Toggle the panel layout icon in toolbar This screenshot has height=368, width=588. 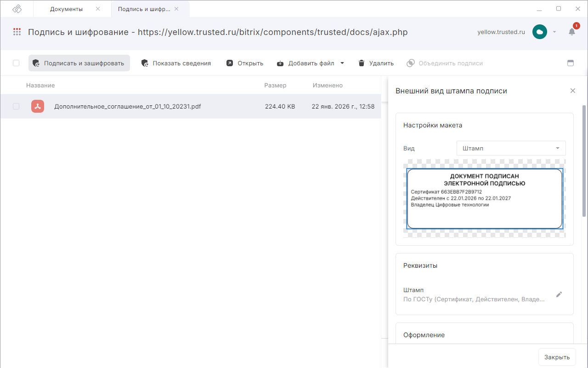(x=571, y=63)
